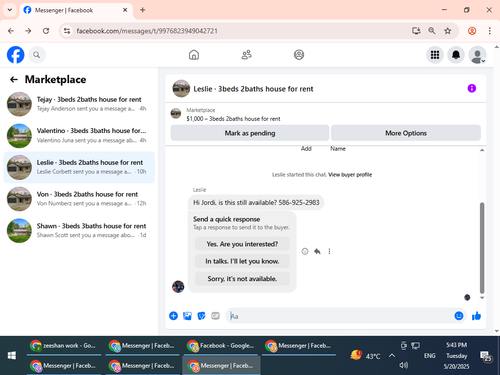Open the Valentino 3beds 3baths conversation
This screenshot has height=375, width=500.
[79, 135]
